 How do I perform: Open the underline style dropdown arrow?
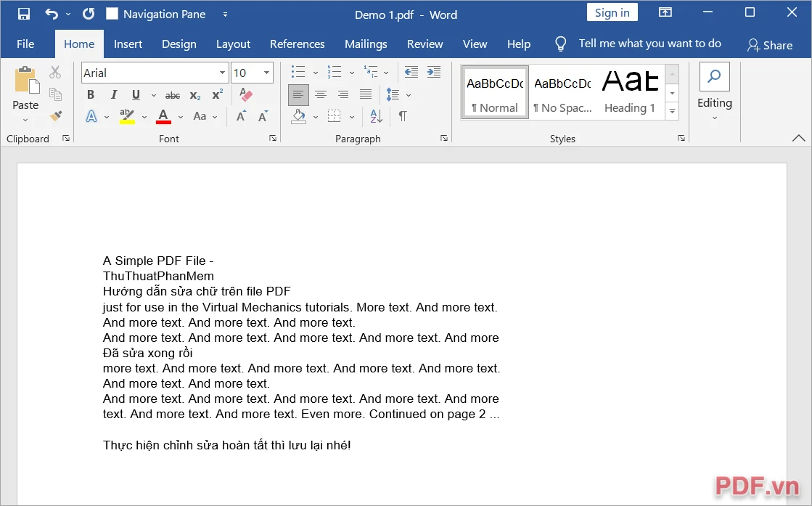[154, 95]
